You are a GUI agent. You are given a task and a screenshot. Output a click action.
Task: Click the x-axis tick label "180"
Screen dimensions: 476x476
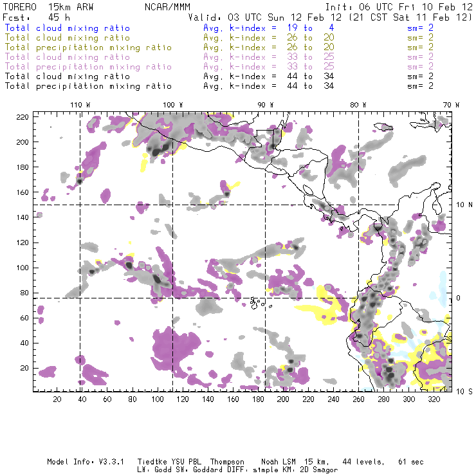point(258,399)
